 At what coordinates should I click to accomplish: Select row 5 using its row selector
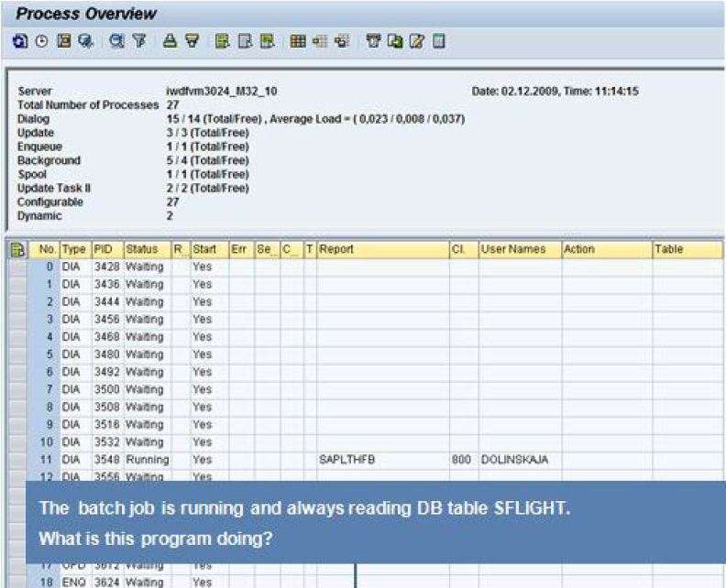pyautogui.click(x=18, y=354)
